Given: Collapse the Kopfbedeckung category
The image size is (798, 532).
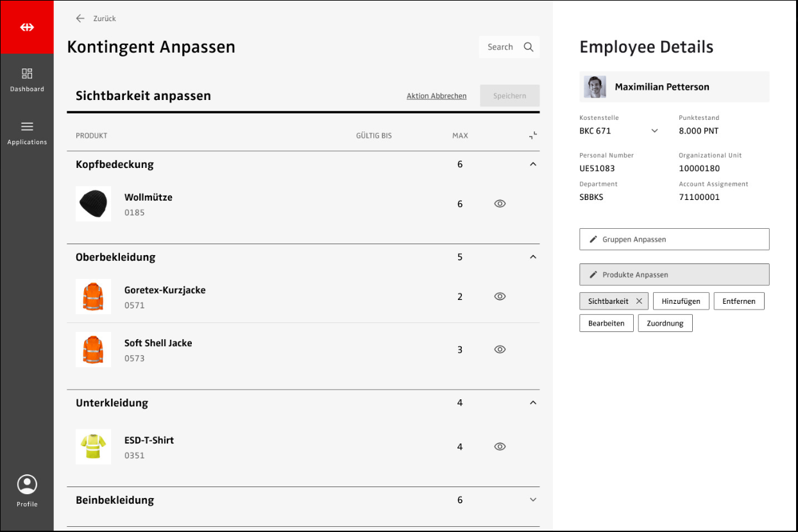Looking at the screenshot, I should tap(532, 165).
